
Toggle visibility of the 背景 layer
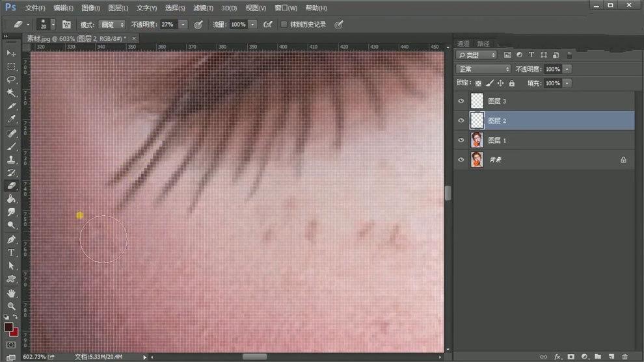click(461, 160)
